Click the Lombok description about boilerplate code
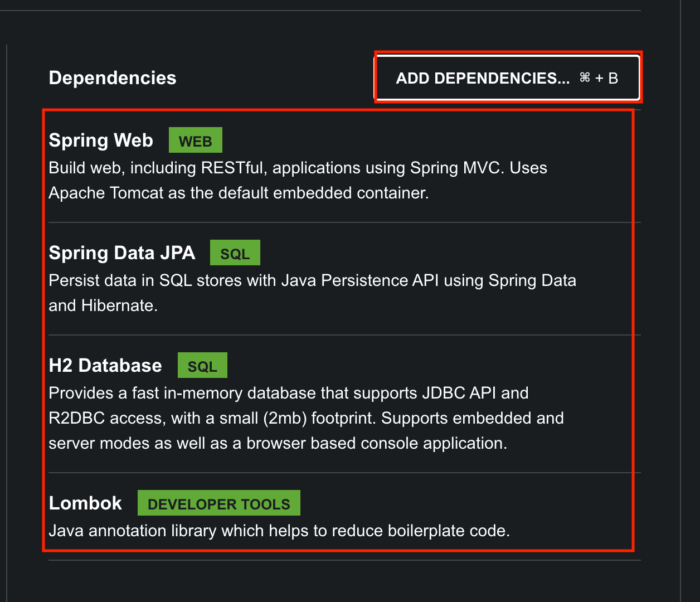The width and height of the screenshot is (700, 602). [x=279, y=531]
